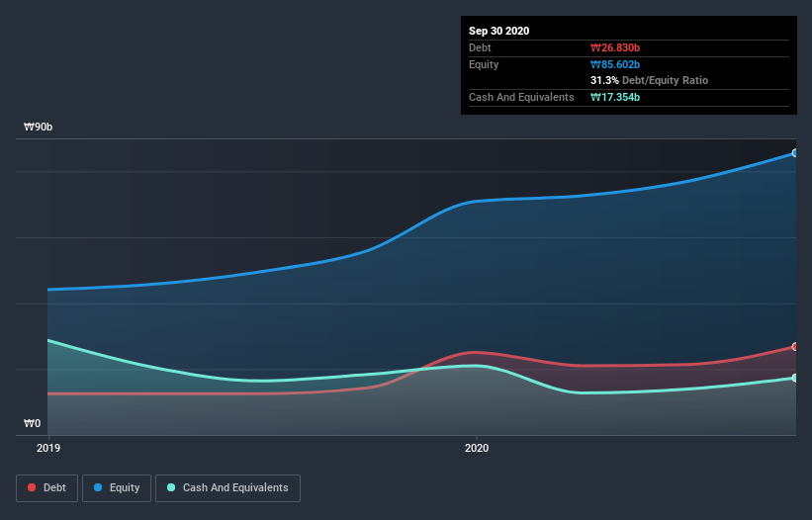Click the Debt label in the tooltip
812x520 pixels.
tap(480, 47)
